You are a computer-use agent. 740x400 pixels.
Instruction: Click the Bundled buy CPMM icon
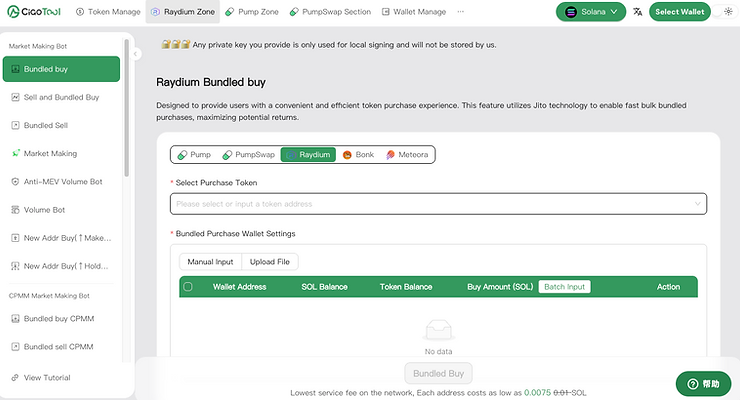pyautogui.click(x=15, y=319)
